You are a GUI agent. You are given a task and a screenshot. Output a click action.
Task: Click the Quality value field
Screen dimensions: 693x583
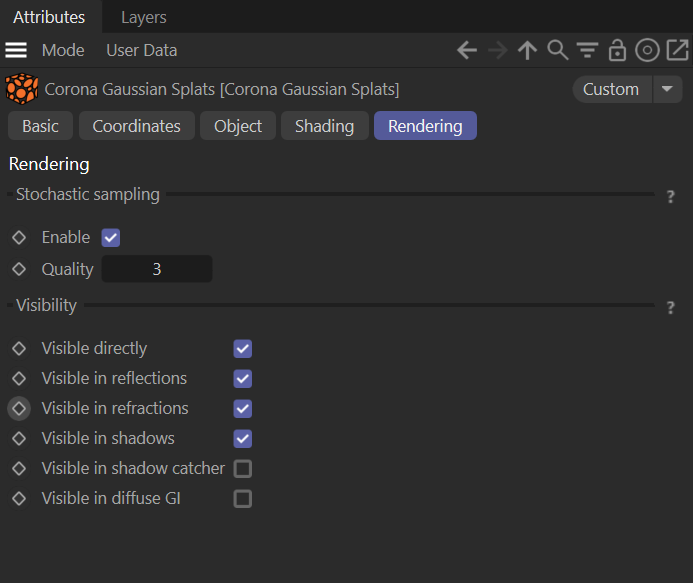click(157, 269)
